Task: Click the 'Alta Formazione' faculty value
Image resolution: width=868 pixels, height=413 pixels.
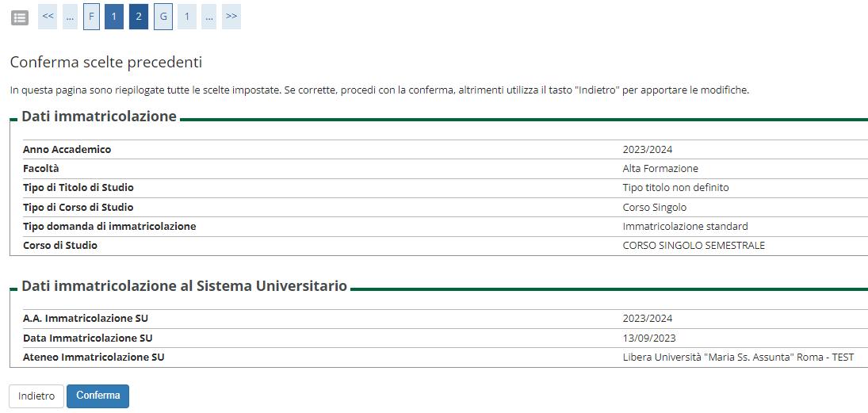Action: pyautogui.click(x=660, y=169)
